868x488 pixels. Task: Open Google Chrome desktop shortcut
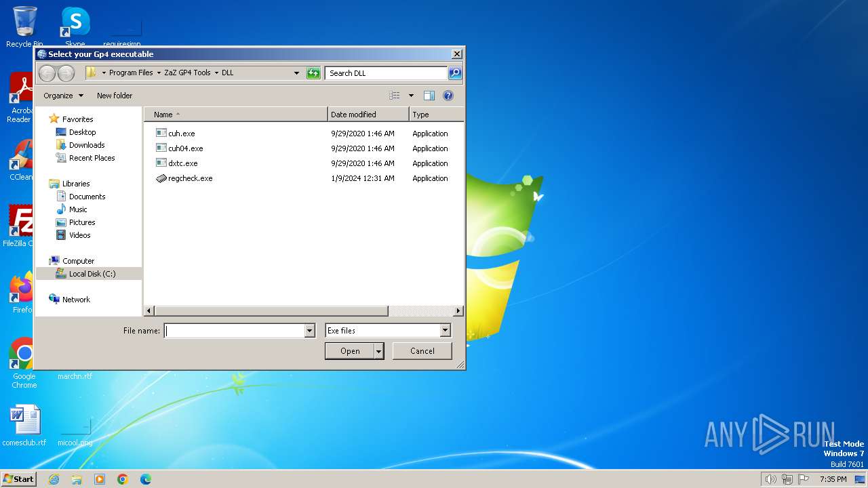tap(24, 363)
